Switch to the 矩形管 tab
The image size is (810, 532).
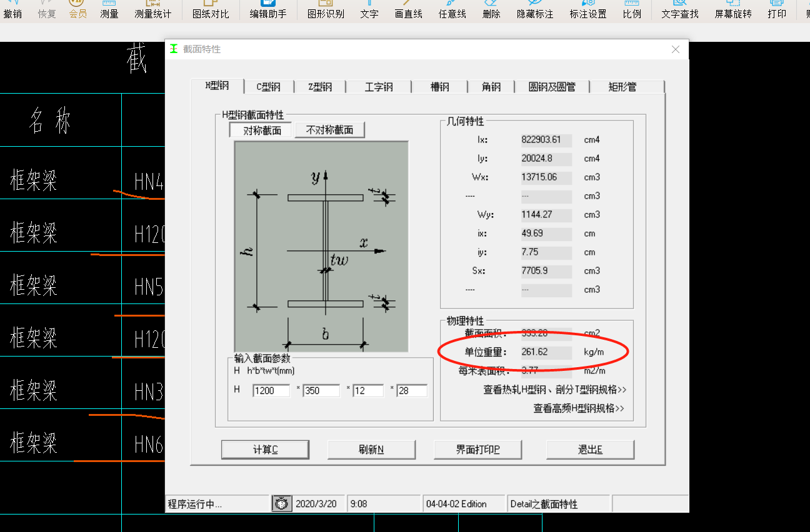[x=622, y=87]
